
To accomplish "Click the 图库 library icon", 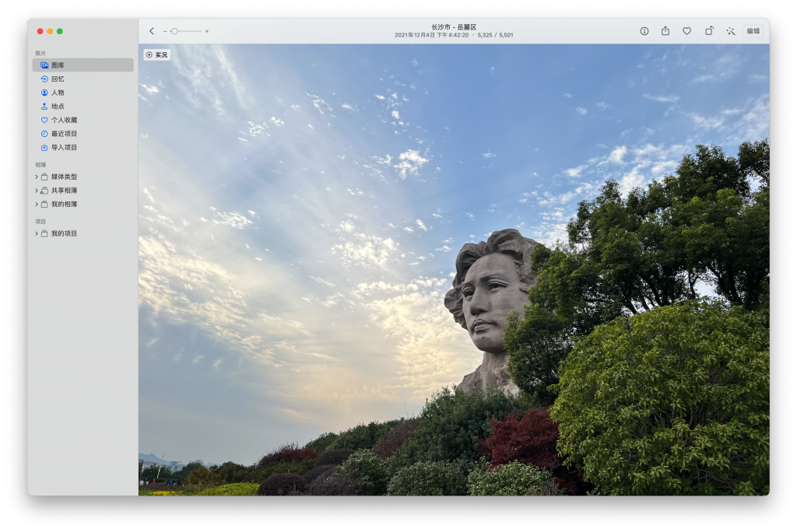I will pos(44,65).
